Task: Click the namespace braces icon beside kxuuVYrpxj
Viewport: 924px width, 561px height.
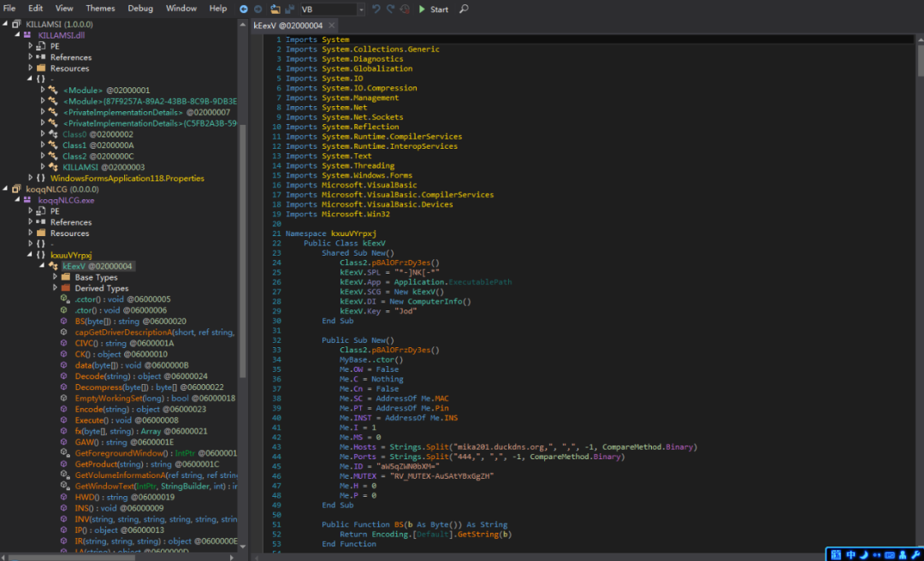Action: click(41, 255)
